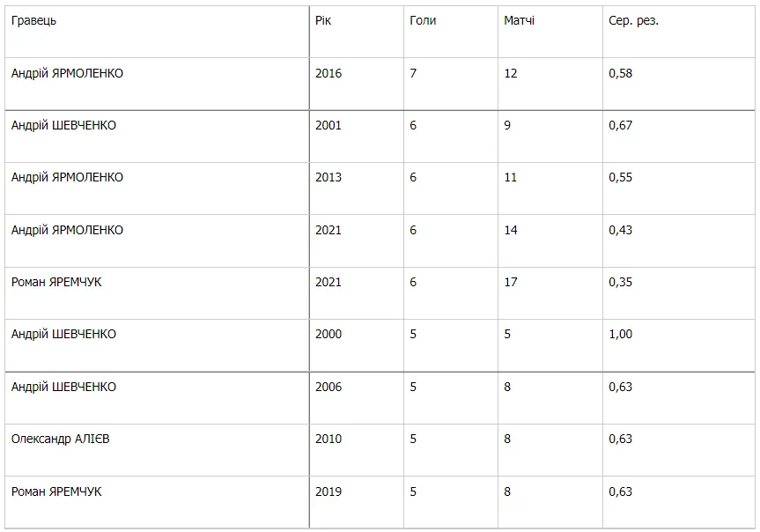Click the "Рік" column header
This screenshot has width=760, height=532.
click(324, 20)
